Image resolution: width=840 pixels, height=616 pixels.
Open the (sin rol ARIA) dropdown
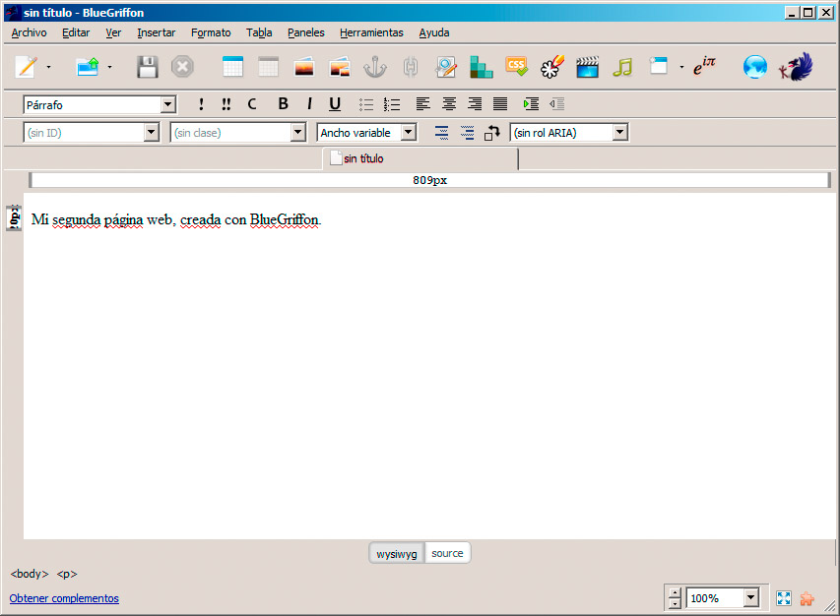click(x=569, y=132)
